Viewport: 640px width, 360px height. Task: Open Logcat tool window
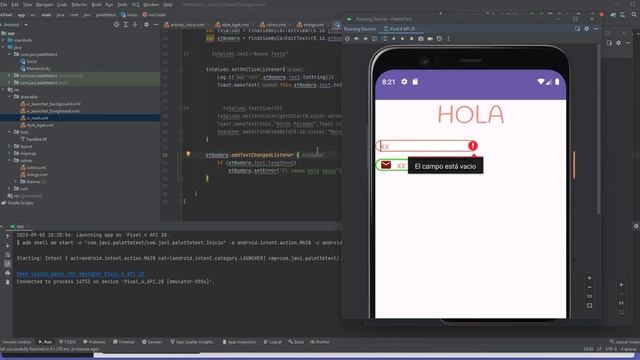[273, 342]
